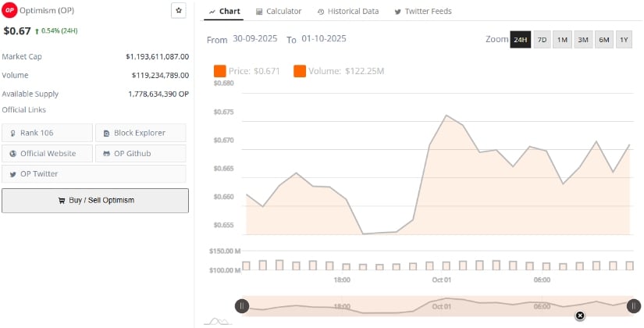The image size is (644, 328).
Task: Click the mini chart icon at bottom left
Action: pos(216,321)
